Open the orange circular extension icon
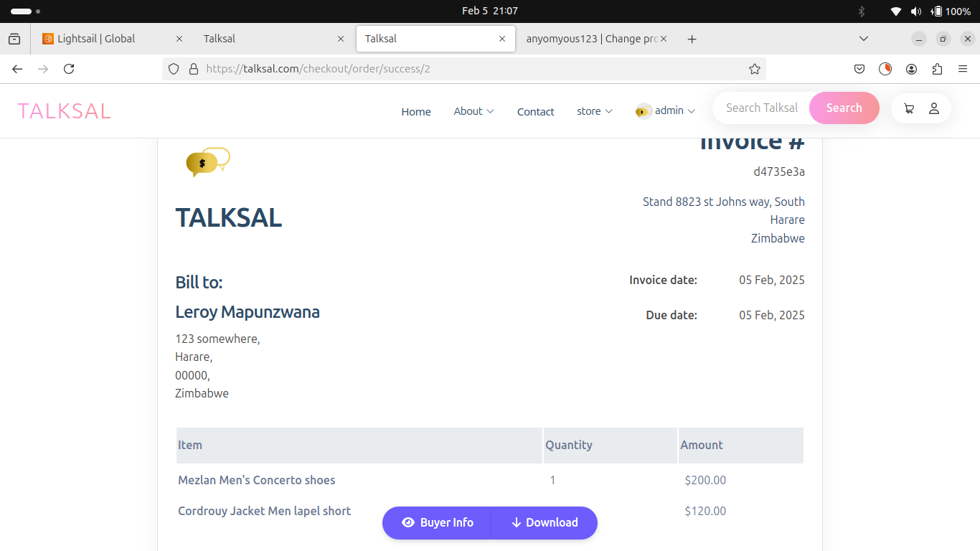The image size is (980, 551). coord(885,69)
